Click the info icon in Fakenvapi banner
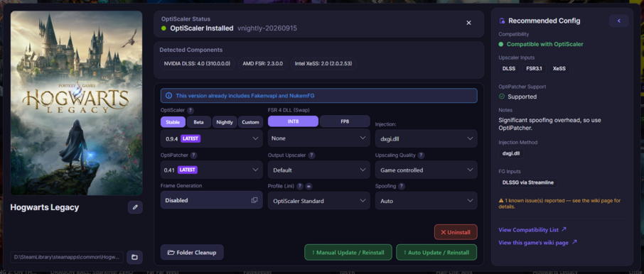The width and height of the screenshot is (644, 274). click(168, 96)
